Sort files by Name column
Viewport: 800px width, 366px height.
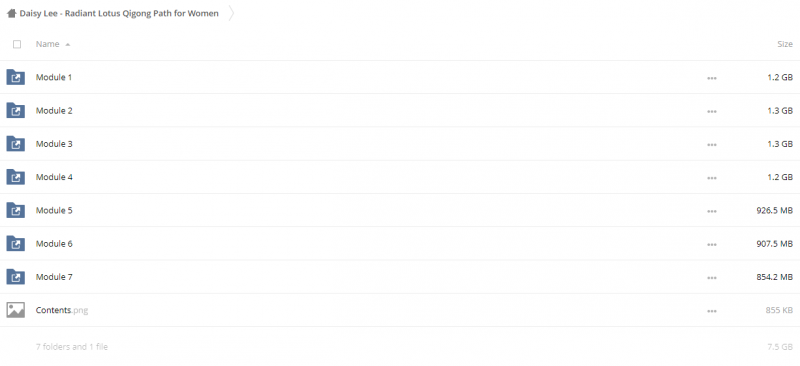pos(47,44)
